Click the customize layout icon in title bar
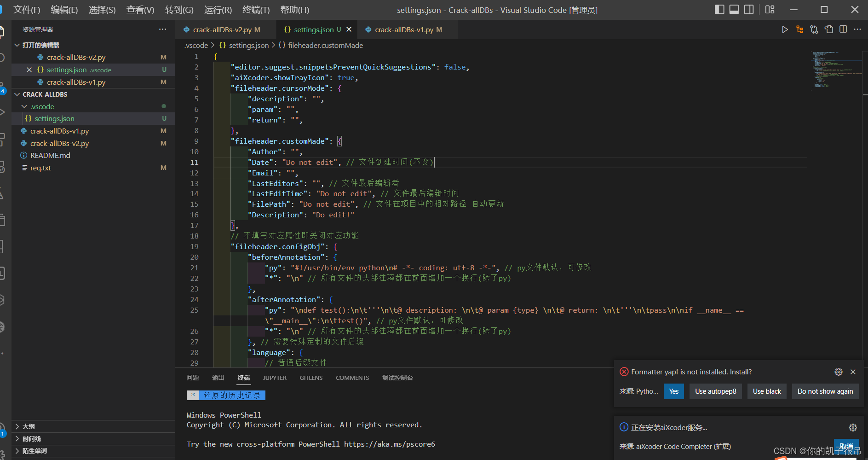 (x=769, y=9)
